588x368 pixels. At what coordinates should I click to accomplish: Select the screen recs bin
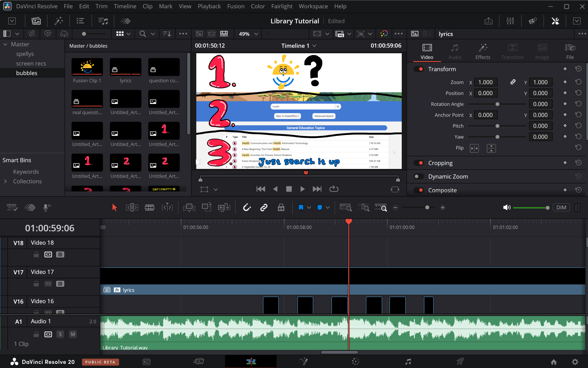coord(31,63)
